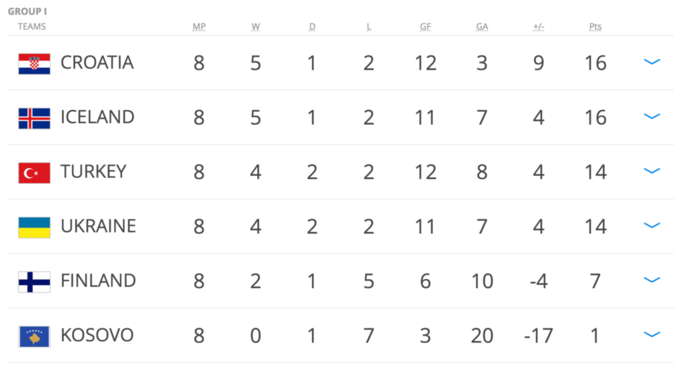Show Kosovo details via chevron
Viewport: 680px width, 371px height.
(652, 335)
